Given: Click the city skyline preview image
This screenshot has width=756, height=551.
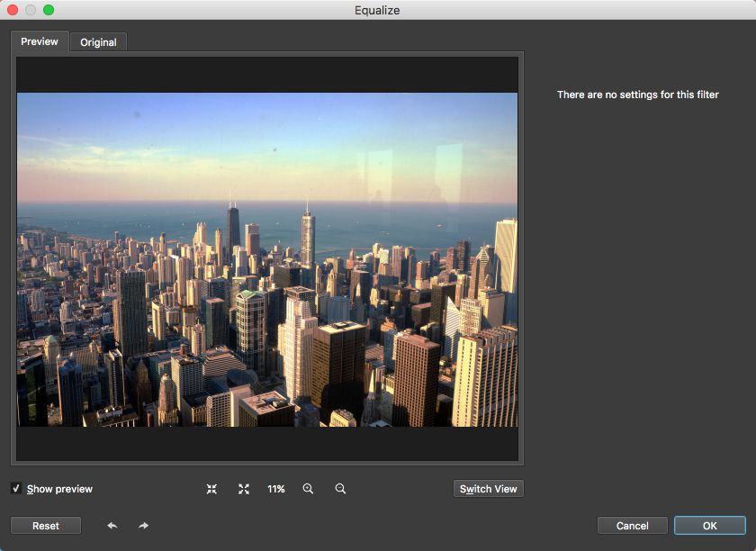Looking at the screenshot, I should (x=267, y=259).
